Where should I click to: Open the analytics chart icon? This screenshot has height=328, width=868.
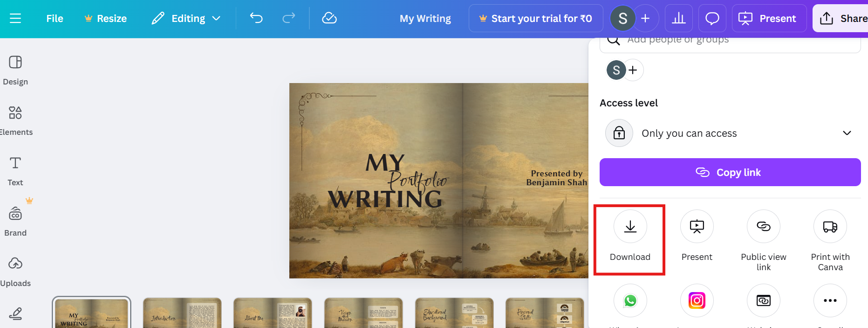(679, 18)
